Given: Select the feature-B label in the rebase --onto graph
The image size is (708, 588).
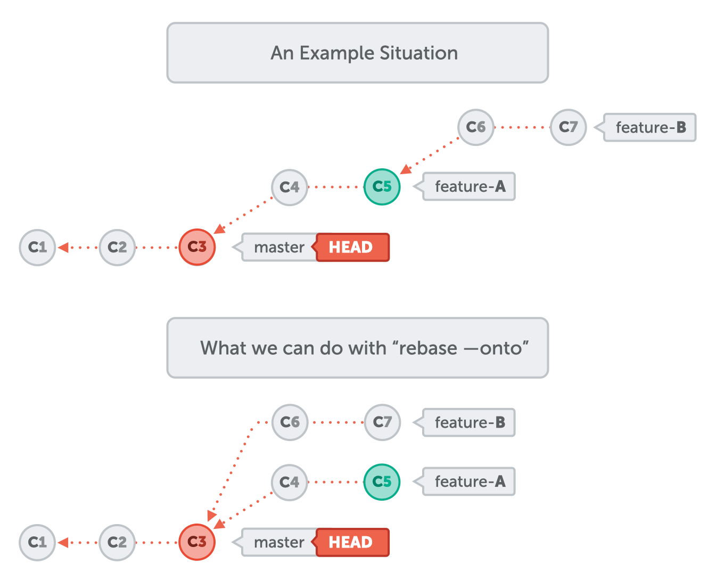Looking at the screenshot, I should click(x=470, y=423).
